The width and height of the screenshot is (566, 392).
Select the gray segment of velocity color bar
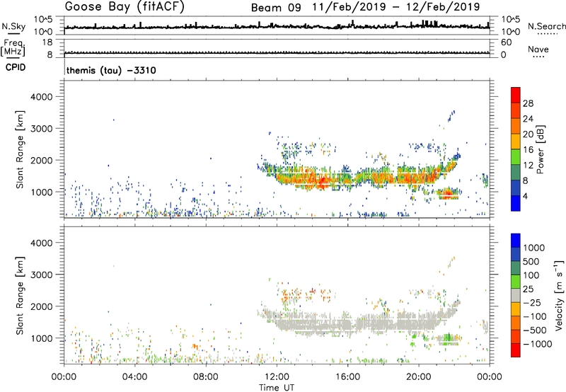click(516, 296)
